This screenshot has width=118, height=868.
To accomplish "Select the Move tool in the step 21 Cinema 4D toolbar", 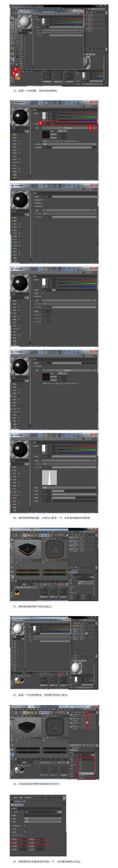I will click(x=25, y=535).
